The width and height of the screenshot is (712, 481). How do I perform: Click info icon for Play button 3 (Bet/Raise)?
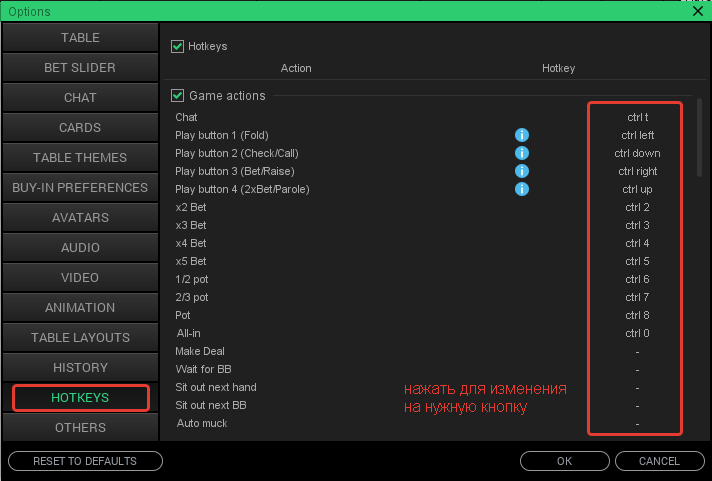(521, 171)
